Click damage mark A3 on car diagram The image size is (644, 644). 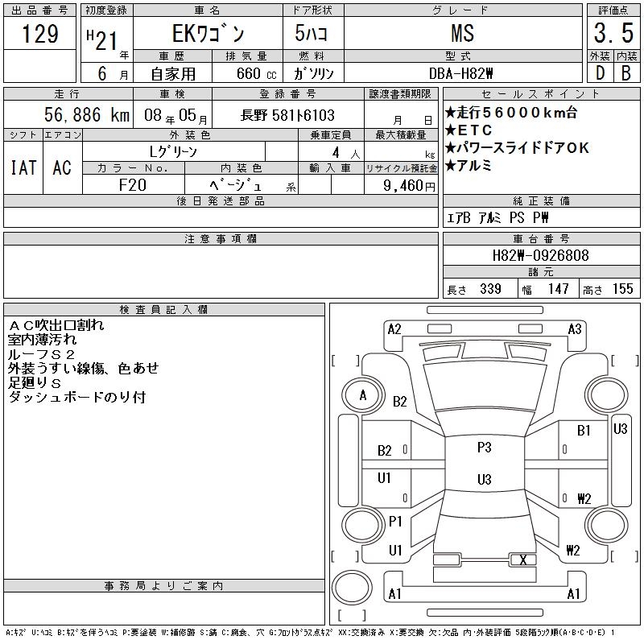[x=575, y=329]
